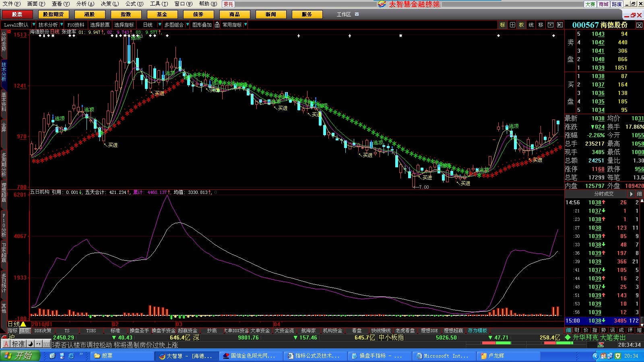Click the 移 move chart icon

click(541, 25)
